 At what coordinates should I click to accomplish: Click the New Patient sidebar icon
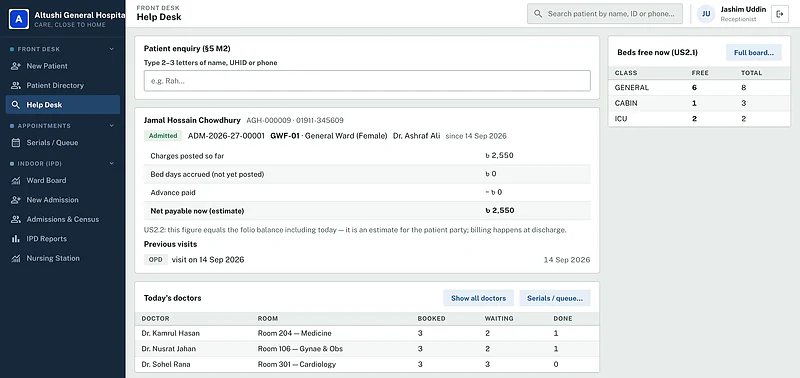16,66
